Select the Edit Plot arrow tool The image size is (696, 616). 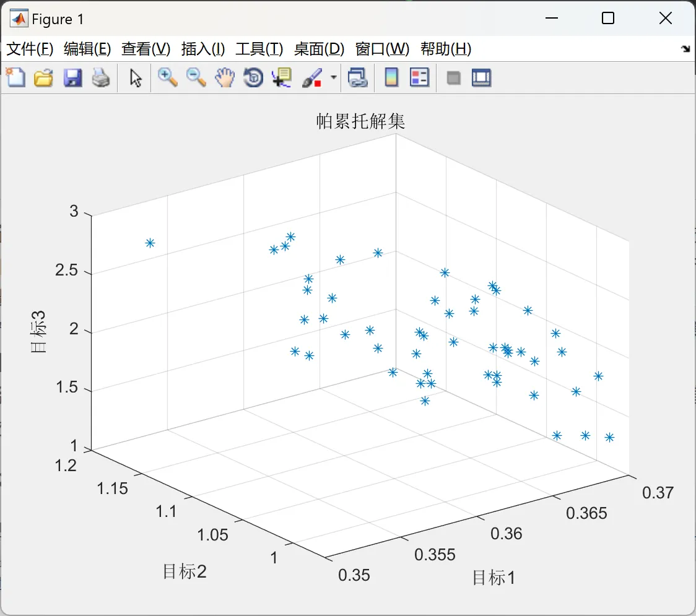tap(136, 78)
